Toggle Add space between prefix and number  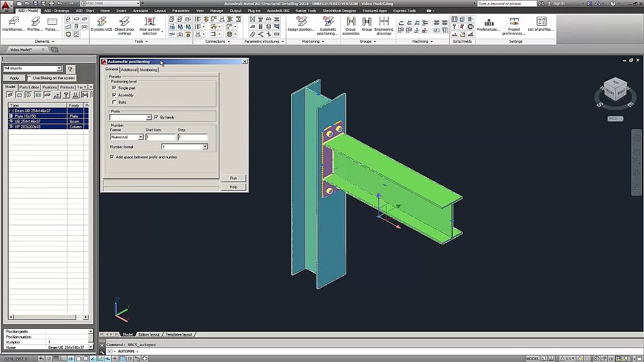coord(112,157)
